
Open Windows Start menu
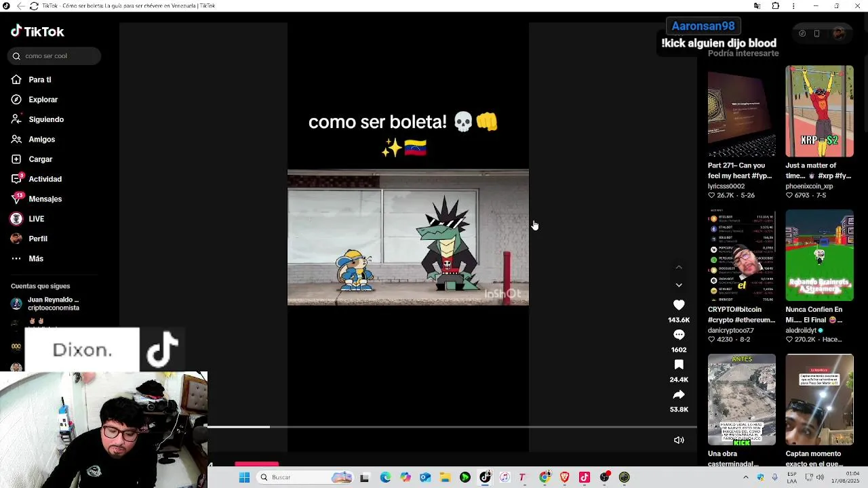[244, 477]
